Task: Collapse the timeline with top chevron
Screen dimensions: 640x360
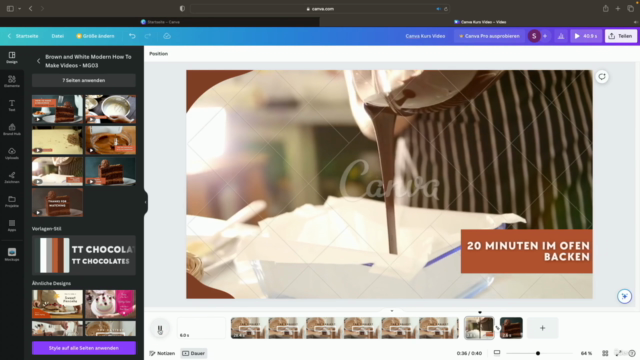Action: pos(392,311)
